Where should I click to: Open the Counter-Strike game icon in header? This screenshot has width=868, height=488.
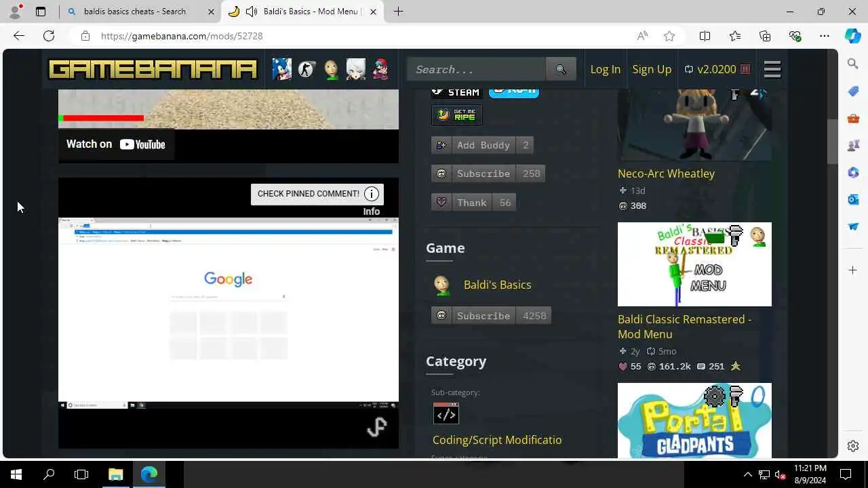tap(307, 69)
